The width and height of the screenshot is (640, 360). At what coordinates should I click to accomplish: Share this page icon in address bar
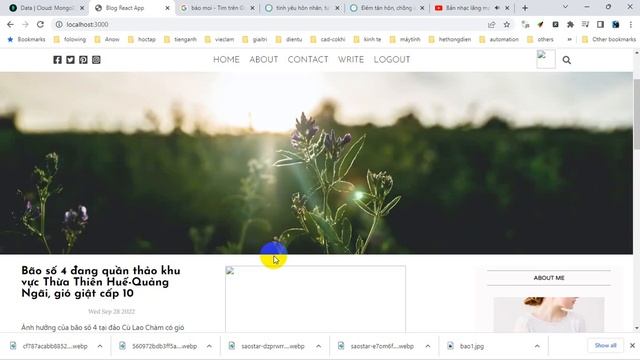tap(491, 24)
